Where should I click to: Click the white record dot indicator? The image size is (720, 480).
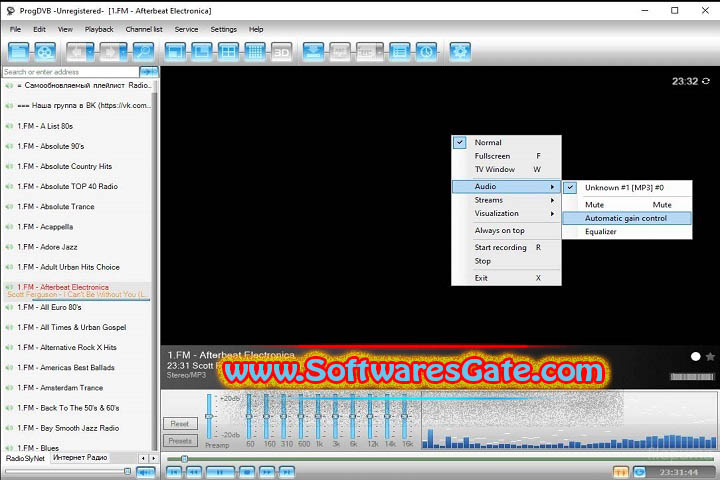click(695, 356)
